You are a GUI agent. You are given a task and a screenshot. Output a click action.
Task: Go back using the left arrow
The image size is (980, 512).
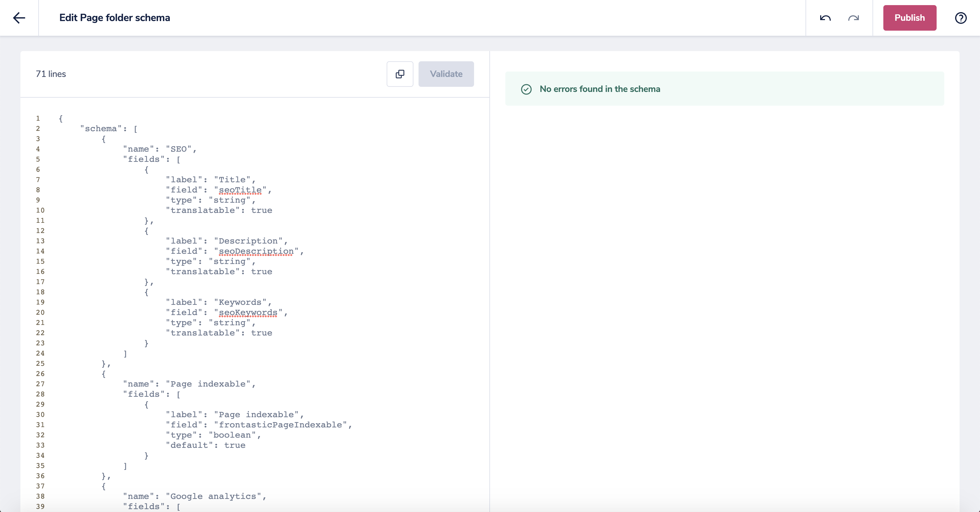(19, 18)
